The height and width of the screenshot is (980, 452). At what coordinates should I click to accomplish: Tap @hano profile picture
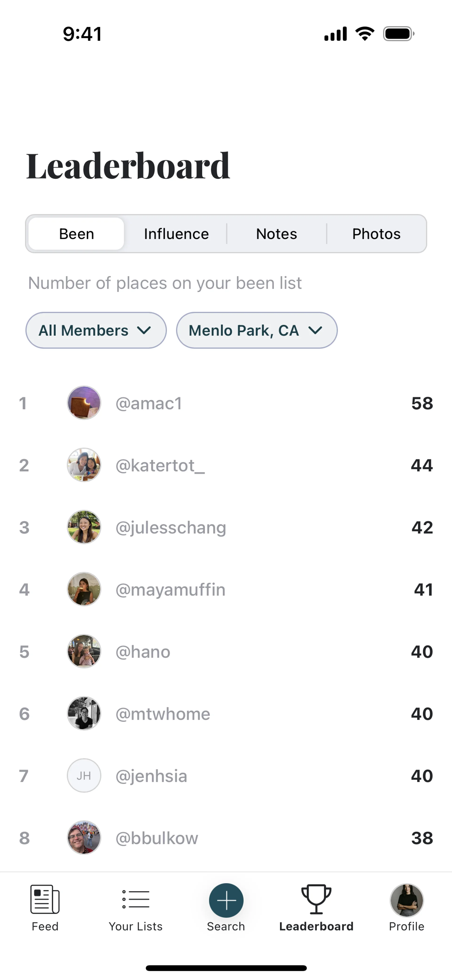pyautogui.click(x=84, y=651)
